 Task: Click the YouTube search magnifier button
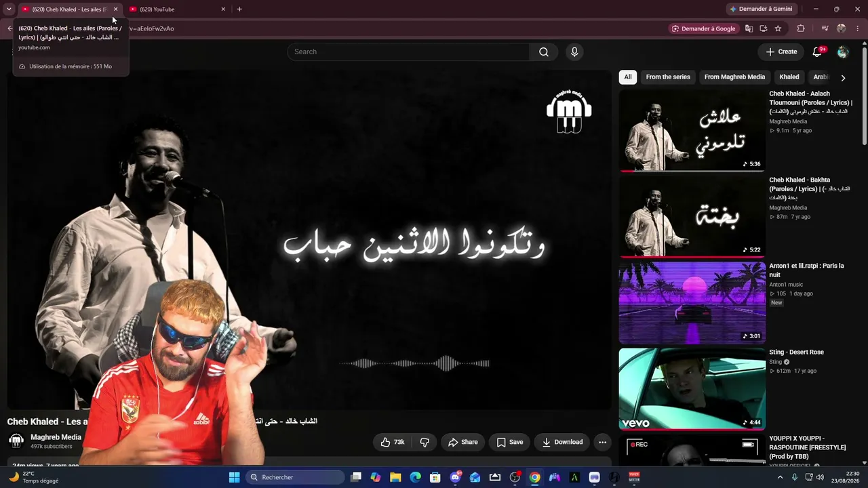[544, 52]
